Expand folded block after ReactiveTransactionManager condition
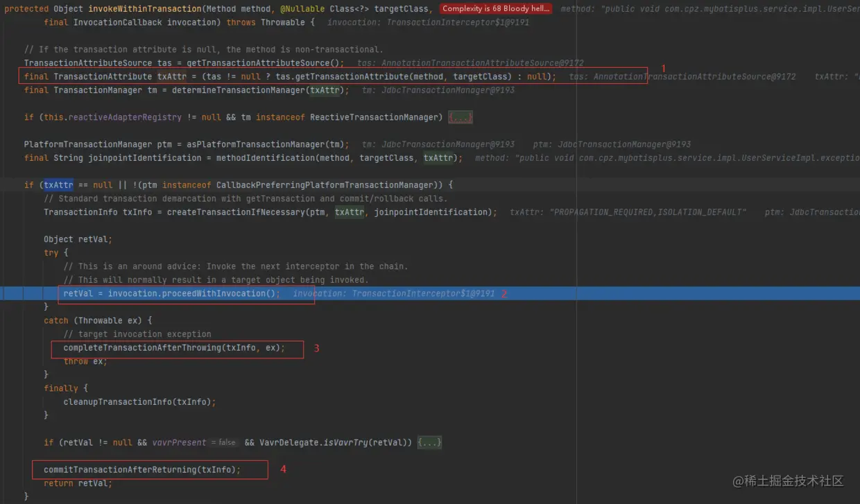 click(x=461, y=117)
